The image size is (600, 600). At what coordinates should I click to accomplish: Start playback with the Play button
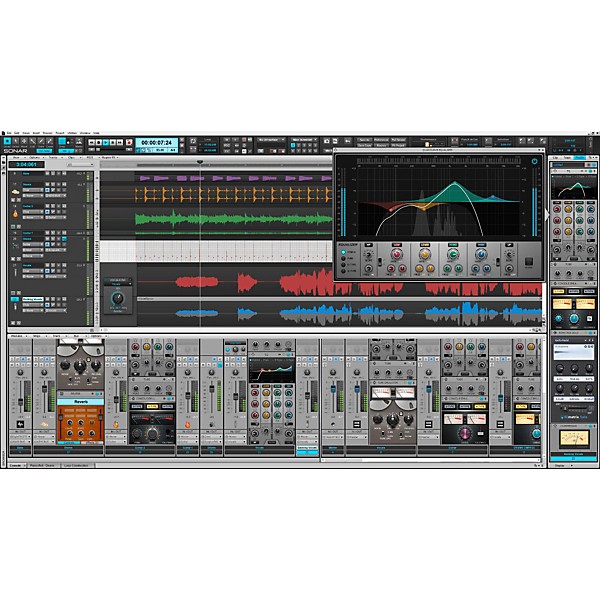coord(106,142)
